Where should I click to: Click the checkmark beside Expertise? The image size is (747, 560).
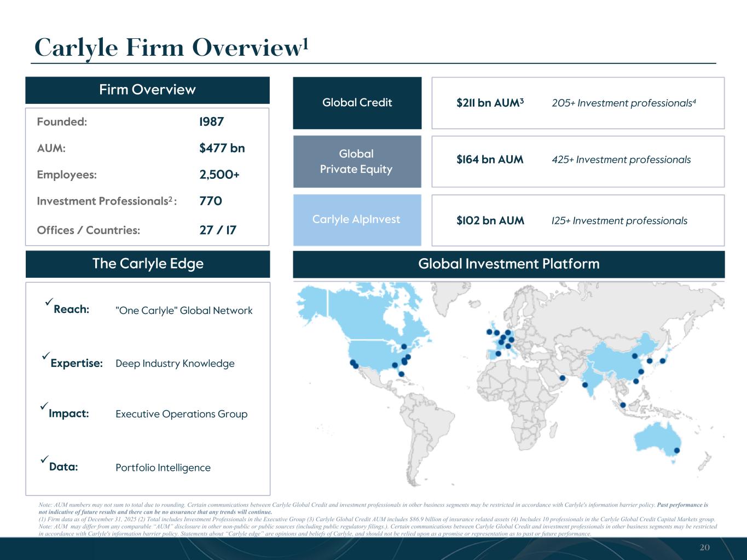coord(45,356)
